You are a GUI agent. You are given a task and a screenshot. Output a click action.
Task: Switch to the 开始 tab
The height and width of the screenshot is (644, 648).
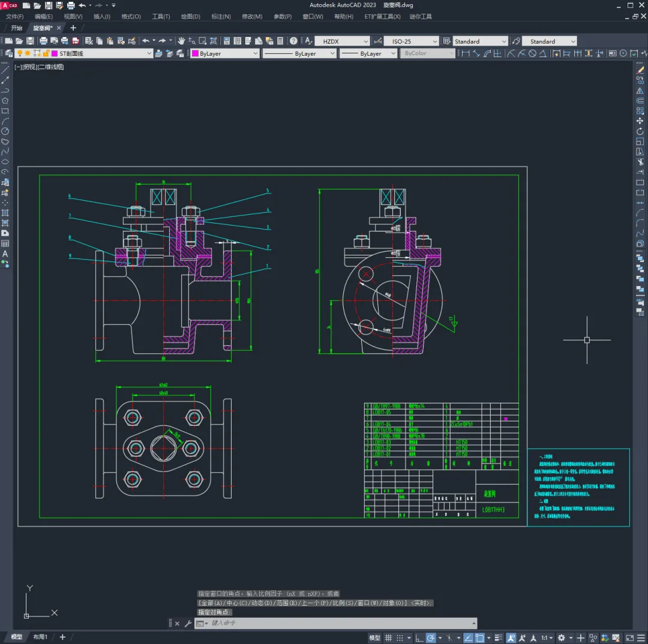pyautogui.click(x=17, y=28)
